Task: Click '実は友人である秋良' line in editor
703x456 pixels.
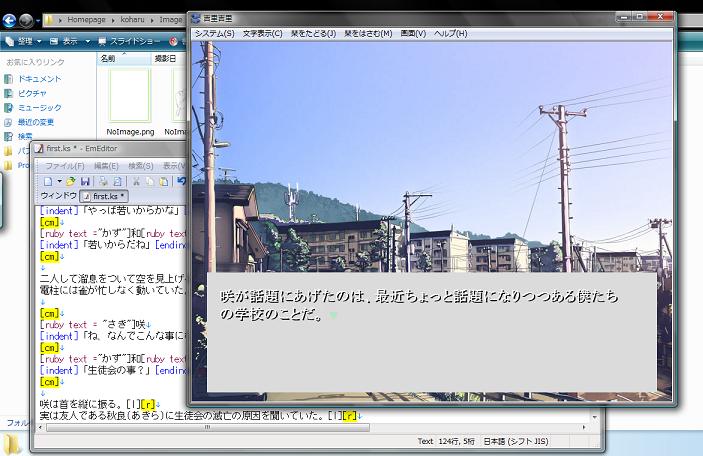Action: (200, 416)
